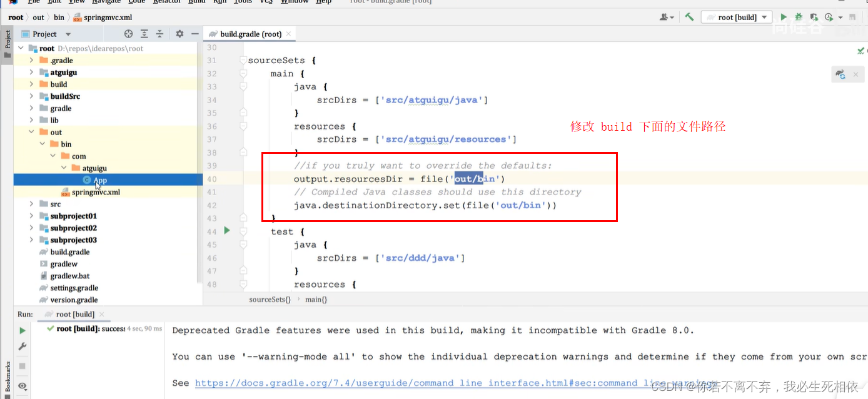Click main{} in editor breadcrumb bar

[x=316, y=300]
